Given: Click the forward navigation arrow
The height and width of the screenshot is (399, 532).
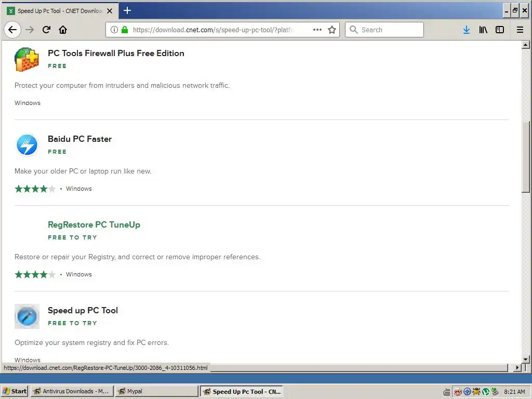Looking at the screenshot, I should [30, 30].
